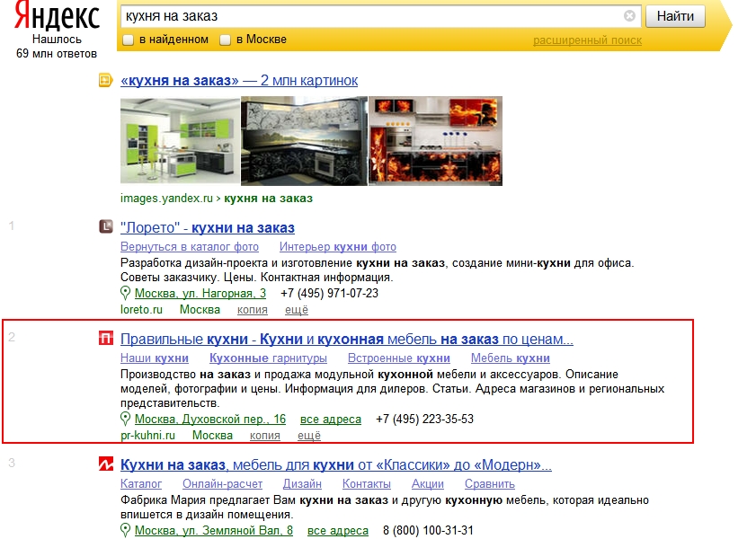Viewport: 756px width, 539px height.
Task: Open «Онлайн-расчет» sitelink
Action: pos(222,483)
